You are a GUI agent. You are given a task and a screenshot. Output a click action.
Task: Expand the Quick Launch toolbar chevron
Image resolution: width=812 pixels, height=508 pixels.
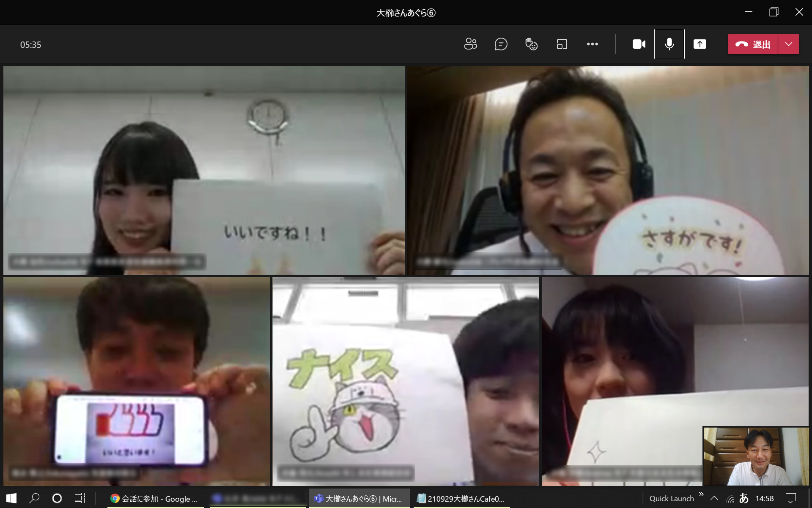coord(701,494)
